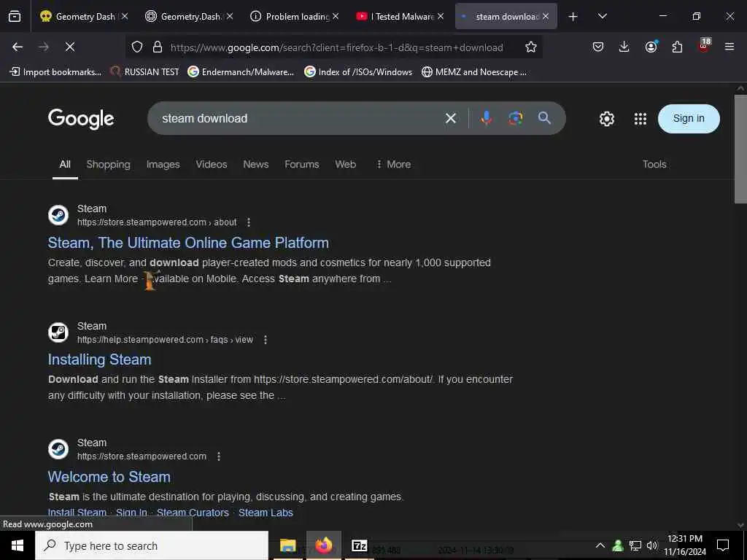747x560 pixels.
Task: Open 7-Zip from the taskbar
Action: click(359, 545)
